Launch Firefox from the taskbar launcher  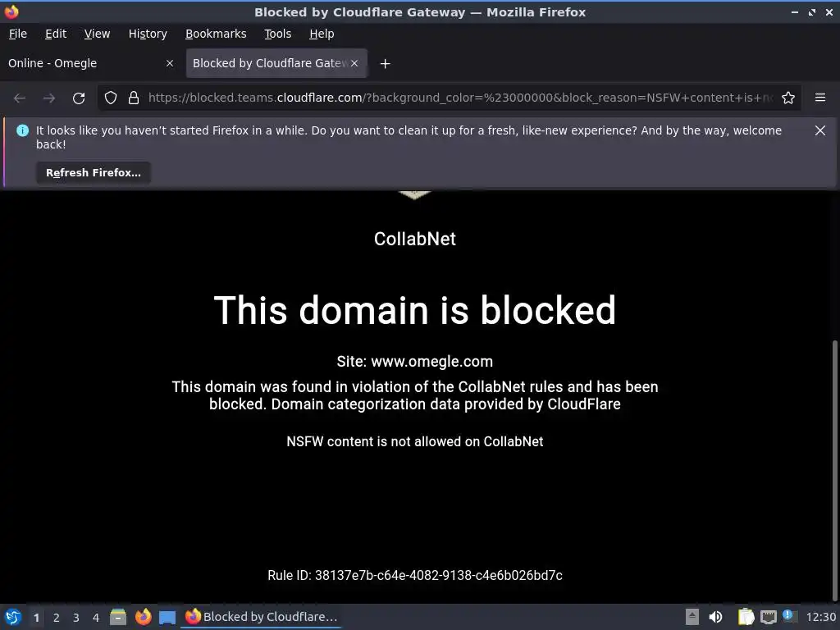[143, 617]
